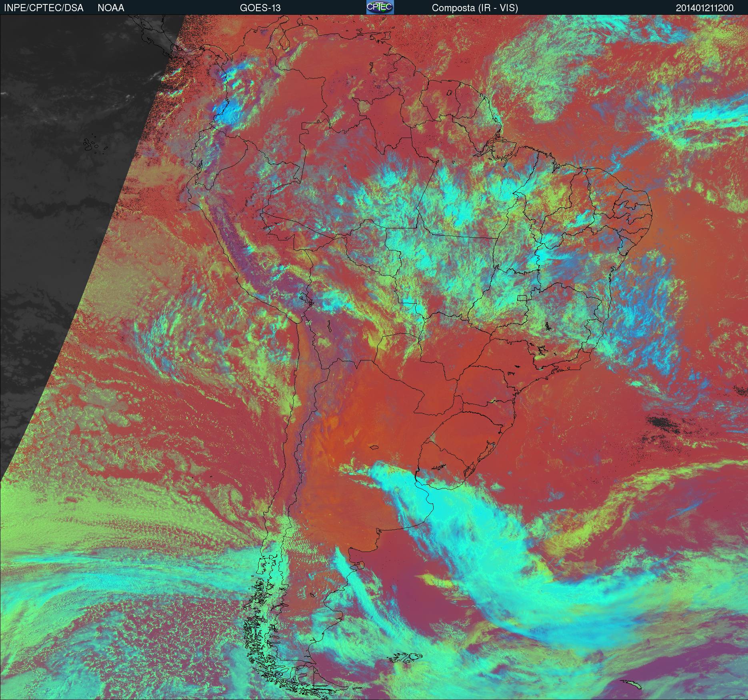Click the Composta (IR - VIS) title
The height and width of the screenshot is (700, 748).
[x=475, y=8]
